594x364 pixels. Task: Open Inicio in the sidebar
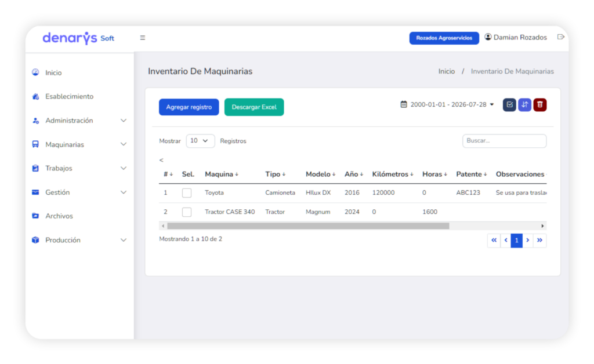[53, 72]
